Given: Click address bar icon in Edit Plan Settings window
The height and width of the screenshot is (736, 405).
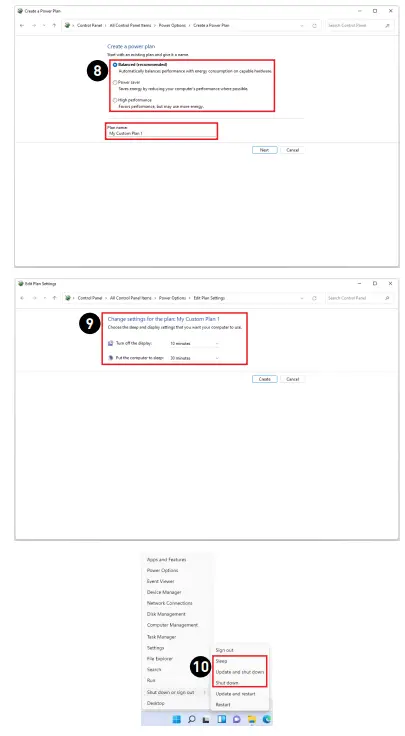Looking at the screenshot, I should tap(68, 298).
